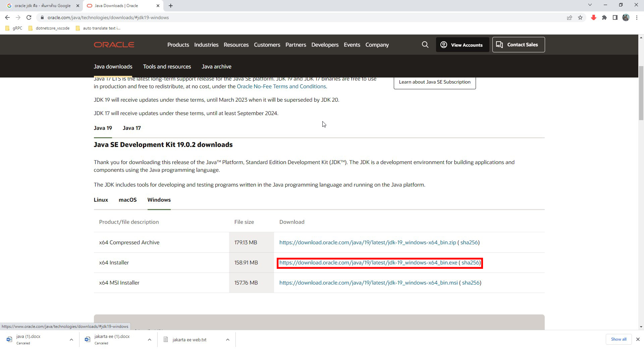Click the Contact Sales button
644x349 pixels.
(519, 45)
